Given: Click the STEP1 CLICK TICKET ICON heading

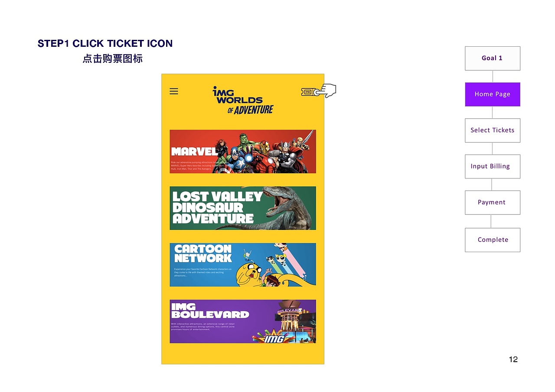Looking at the screenshot, I should click(x=105, y=43).
